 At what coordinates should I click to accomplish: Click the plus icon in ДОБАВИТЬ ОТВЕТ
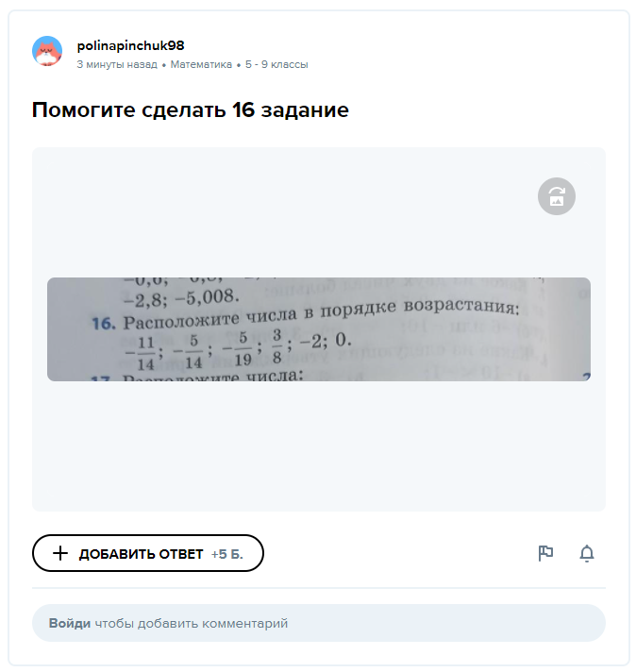59,553
